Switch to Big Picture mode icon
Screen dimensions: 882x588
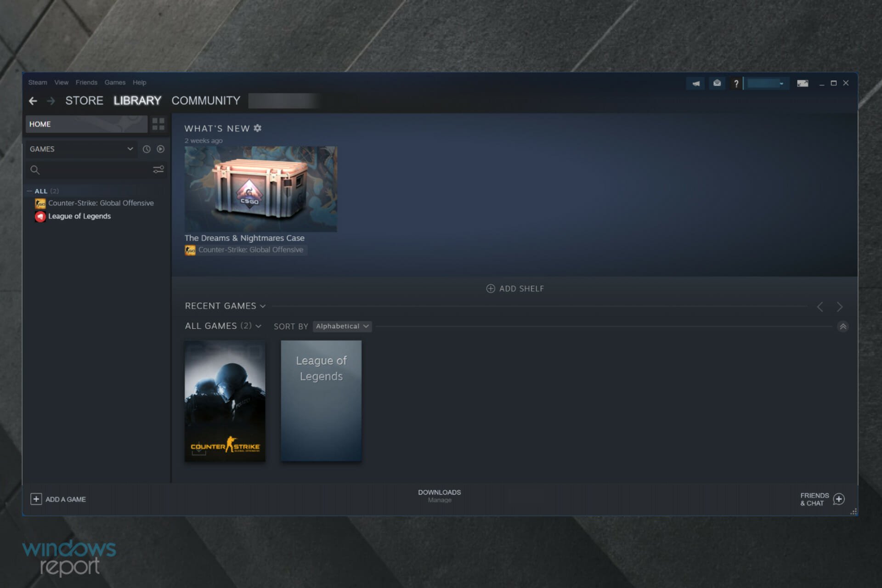pos(803,83)
